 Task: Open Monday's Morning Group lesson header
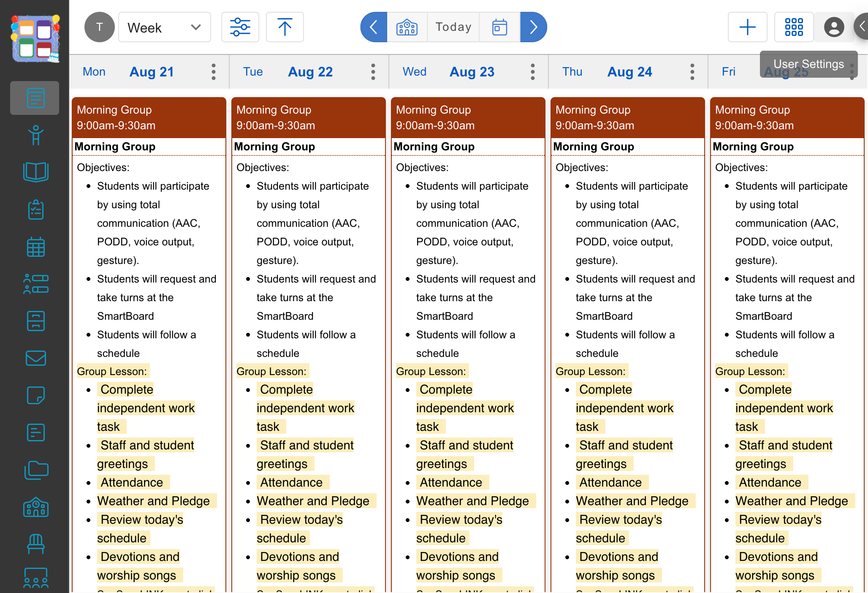[x=149, y=118]
